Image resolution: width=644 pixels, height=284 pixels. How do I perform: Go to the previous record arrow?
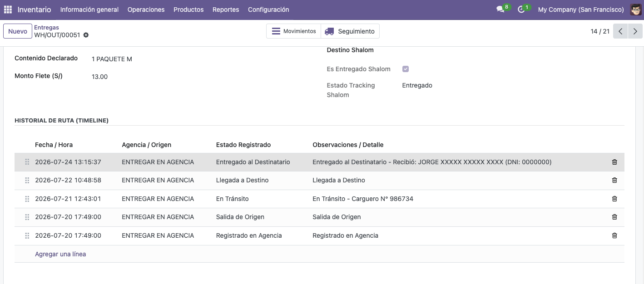pyautogui.click(x=620, y=31)
